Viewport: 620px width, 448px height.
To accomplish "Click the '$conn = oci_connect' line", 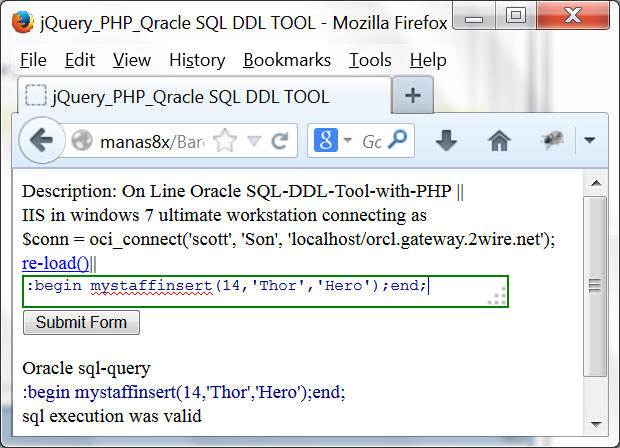I will point(289,239).
